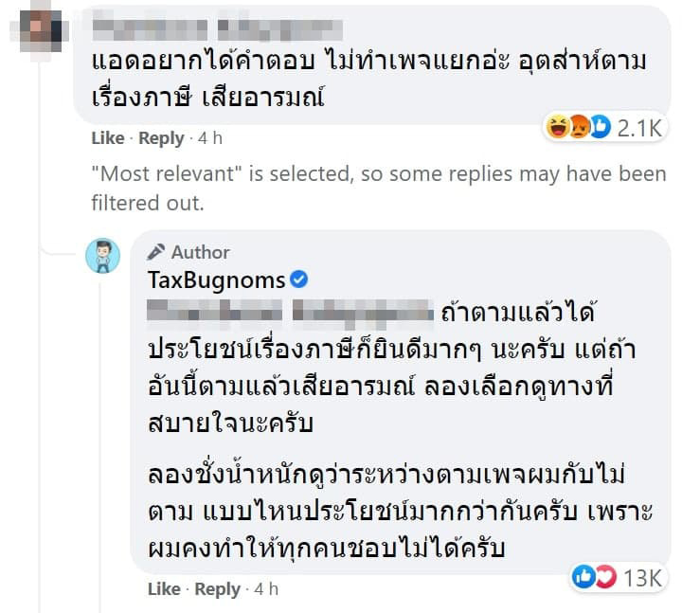Viewport: 700px width, 613px height.
Task: Open the TaxBugnoms page name link
Action: [216, 279]
